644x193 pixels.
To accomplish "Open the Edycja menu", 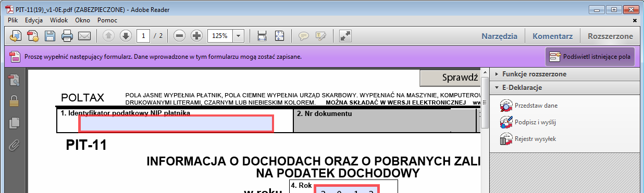I will [x=33, y=20].
